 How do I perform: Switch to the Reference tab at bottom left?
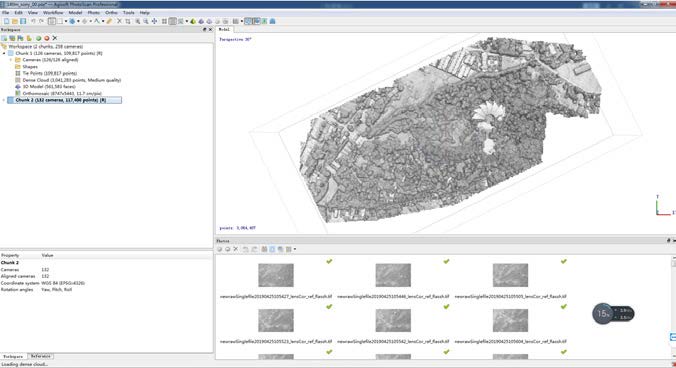(41, 356)
